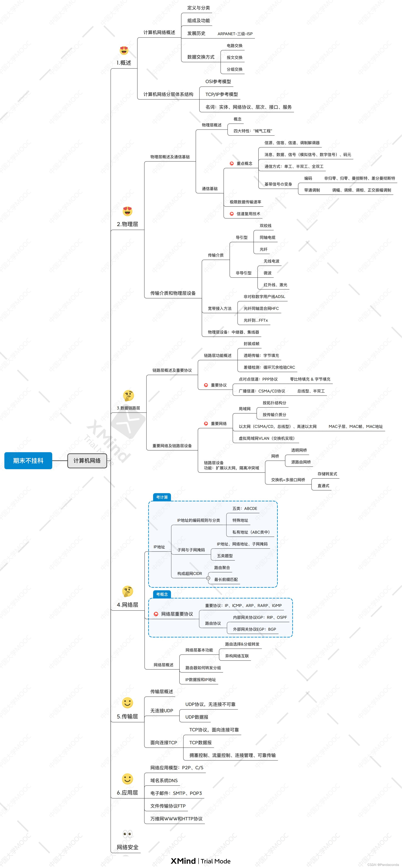The height and width of the screenshot is (868, 402).
Task: Click the 物理层概述及通信基础 subtopic
Action: tap(170, 157)
